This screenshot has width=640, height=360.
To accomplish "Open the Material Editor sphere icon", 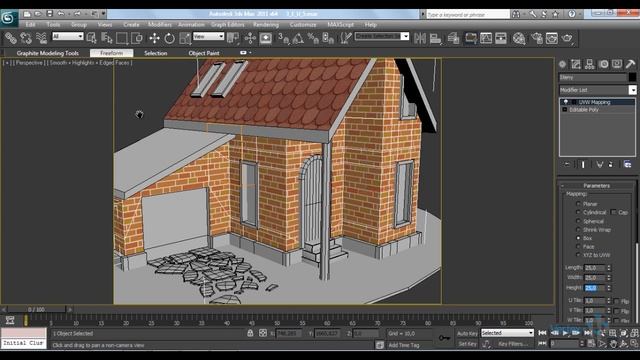I will [x=519, y=38].
